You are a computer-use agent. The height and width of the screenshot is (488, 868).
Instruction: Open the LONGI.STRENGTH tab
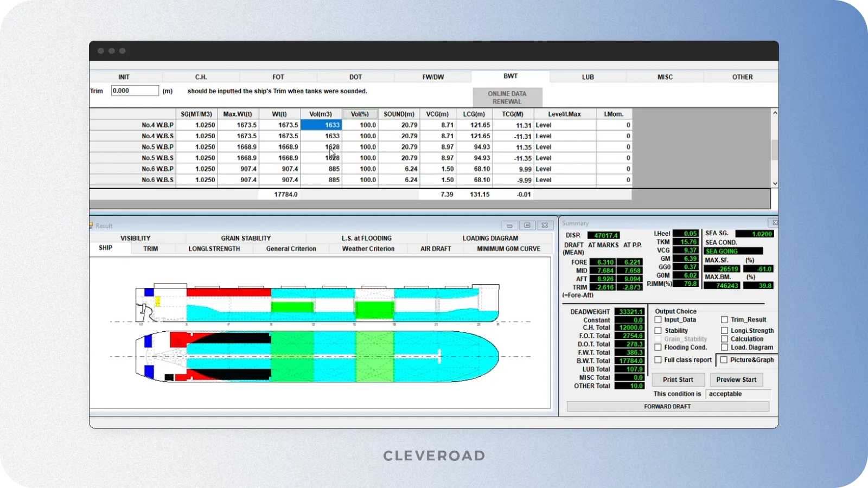(214, 249)
